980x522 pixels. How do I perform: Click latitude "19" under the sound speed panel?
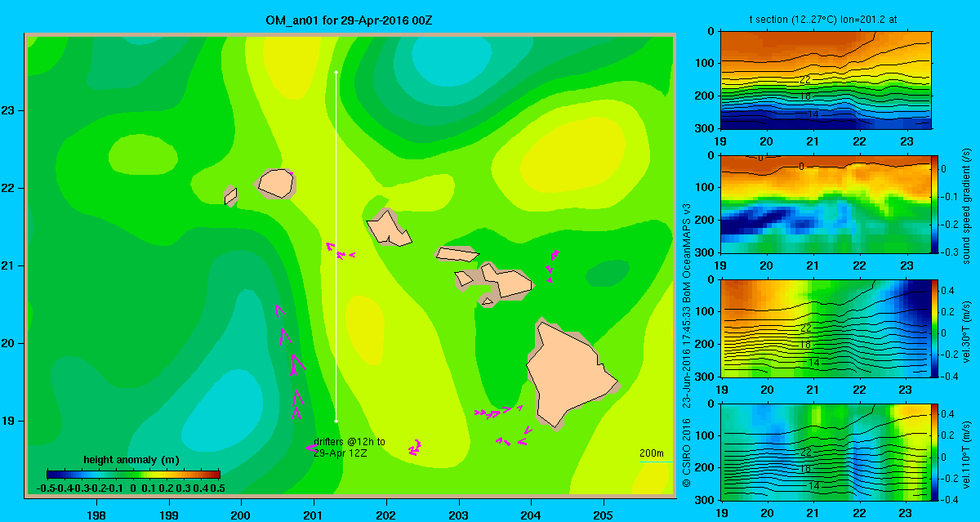(x=722, y=265)
